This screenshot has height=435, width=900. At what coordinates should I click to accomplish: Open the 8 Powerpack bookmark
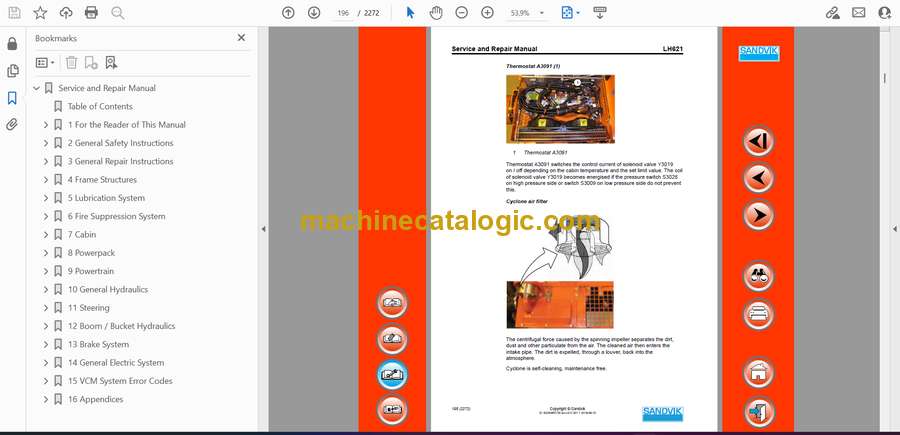click(91, 253)
